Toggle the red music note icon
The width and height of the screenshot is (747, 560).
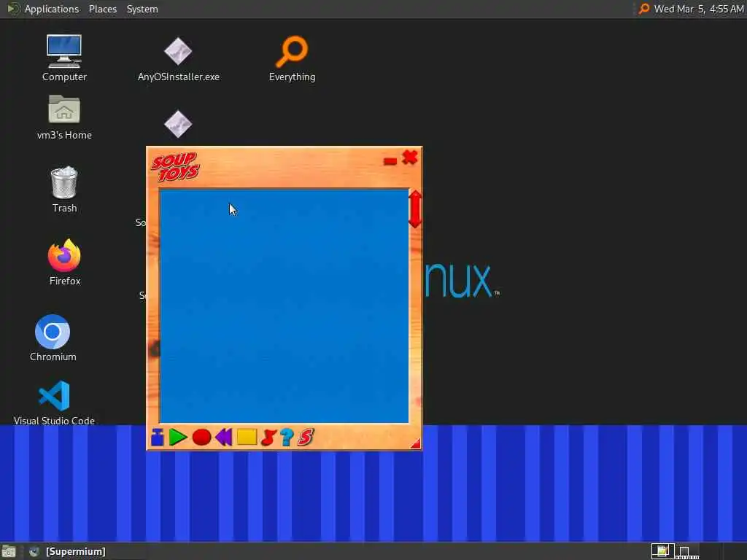268,437
